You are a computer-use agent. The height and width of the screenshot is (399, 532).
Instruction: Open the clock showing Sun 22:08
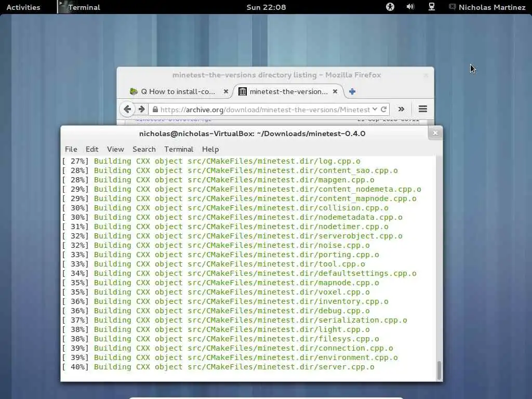tap(266, 7)
